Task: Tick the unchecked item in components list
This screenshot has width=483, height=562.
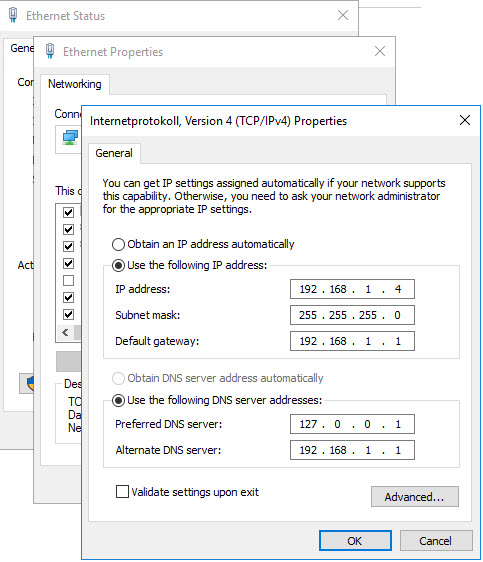Action: pyautogui.click(x=68, y=280)
